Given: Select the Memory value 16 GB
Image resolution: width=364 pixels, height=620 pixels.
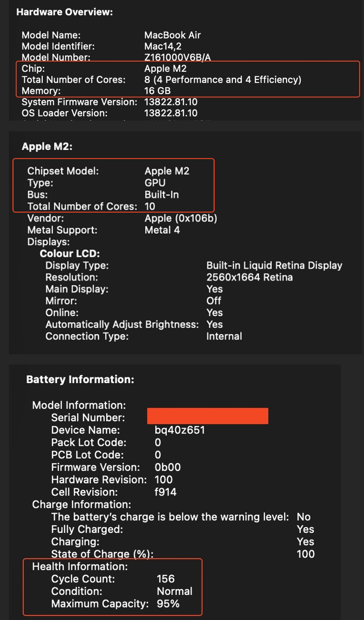Looking at the screenshot, I should click(x=157, y=91).
